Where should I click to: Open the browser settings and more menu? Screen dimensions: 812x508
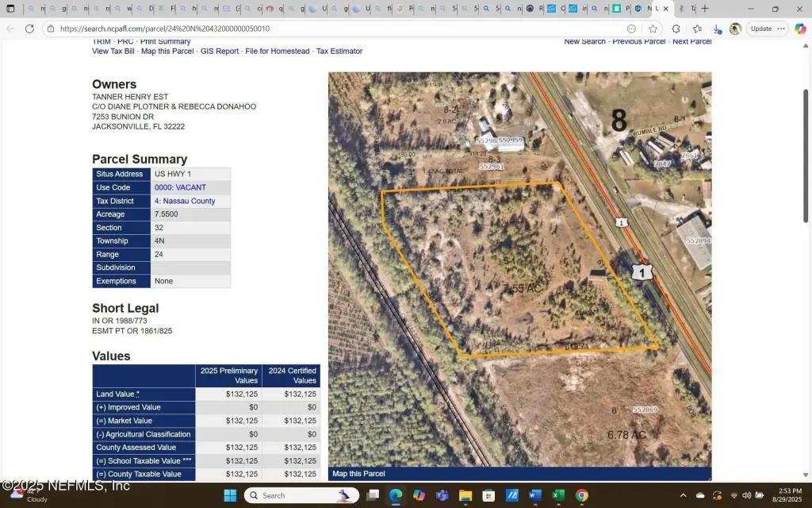(781, 29)
